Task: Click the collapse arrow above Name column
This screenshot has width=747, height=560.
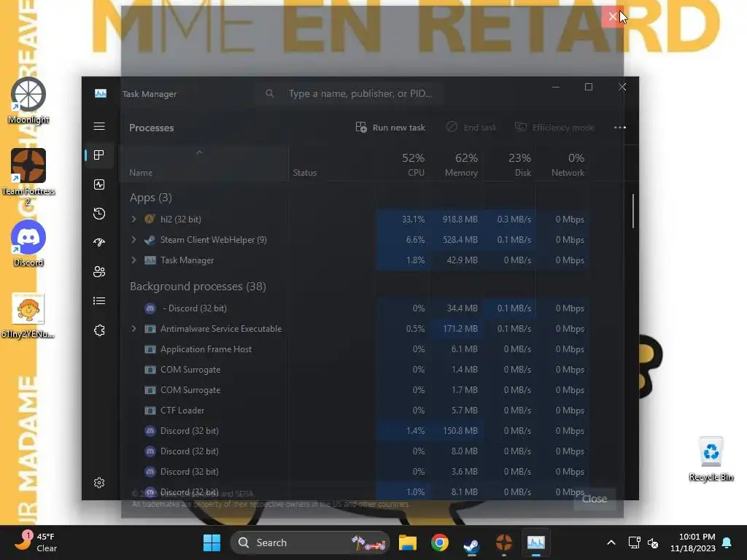Action: (x=200, y=152)
